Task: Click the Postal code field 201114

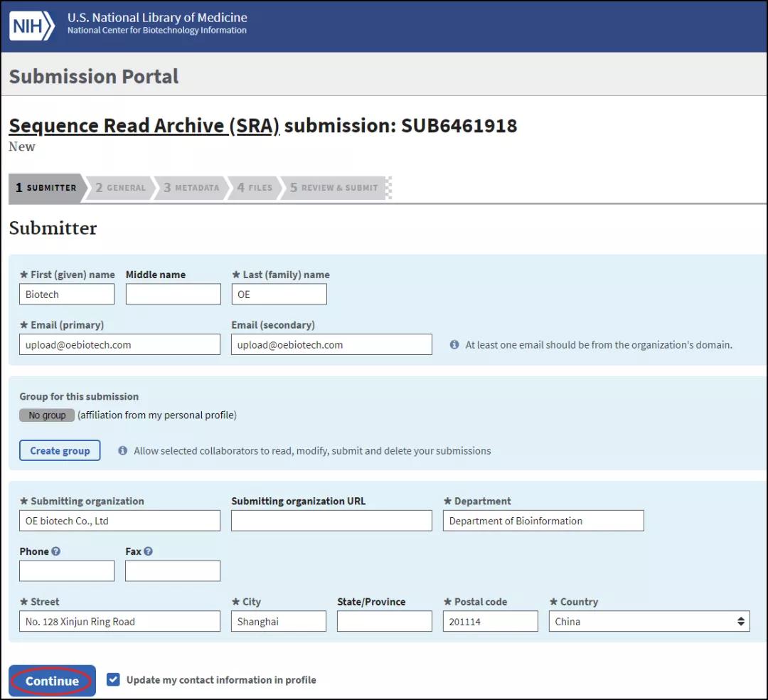Action: [490, 621]
